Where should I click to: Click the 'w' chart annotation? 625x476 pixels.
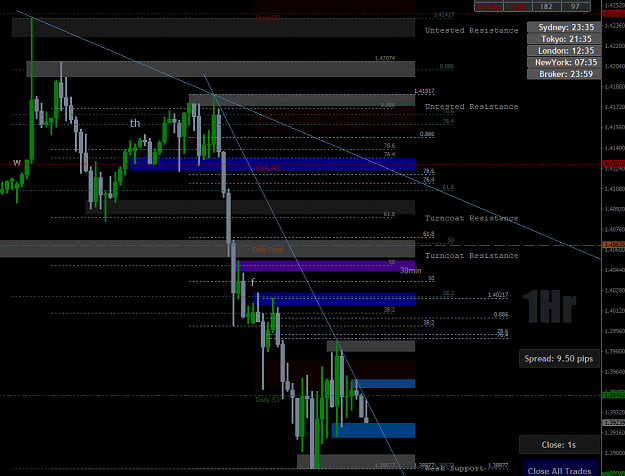[17, 163]
